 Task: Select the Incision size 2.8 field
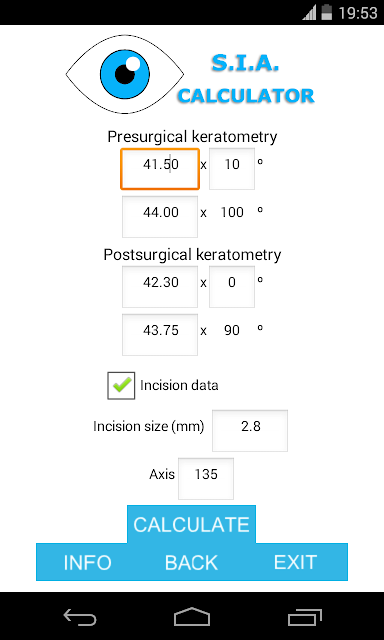click(x=250, y=431)
